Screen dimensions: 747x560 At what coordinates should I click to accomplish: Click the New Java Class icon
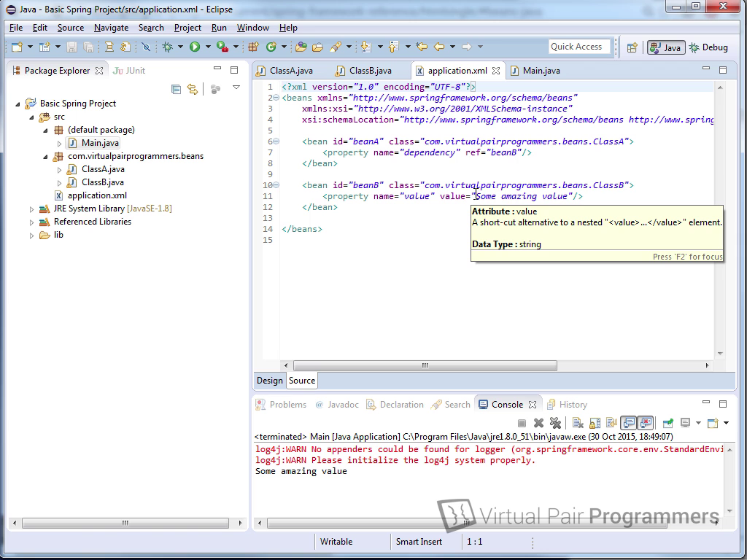(271, 47)
